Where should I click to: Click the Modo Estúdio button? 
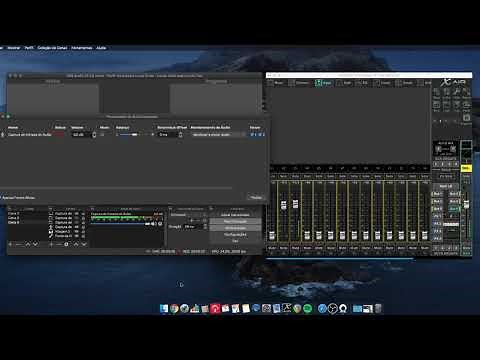coord(235,228)
